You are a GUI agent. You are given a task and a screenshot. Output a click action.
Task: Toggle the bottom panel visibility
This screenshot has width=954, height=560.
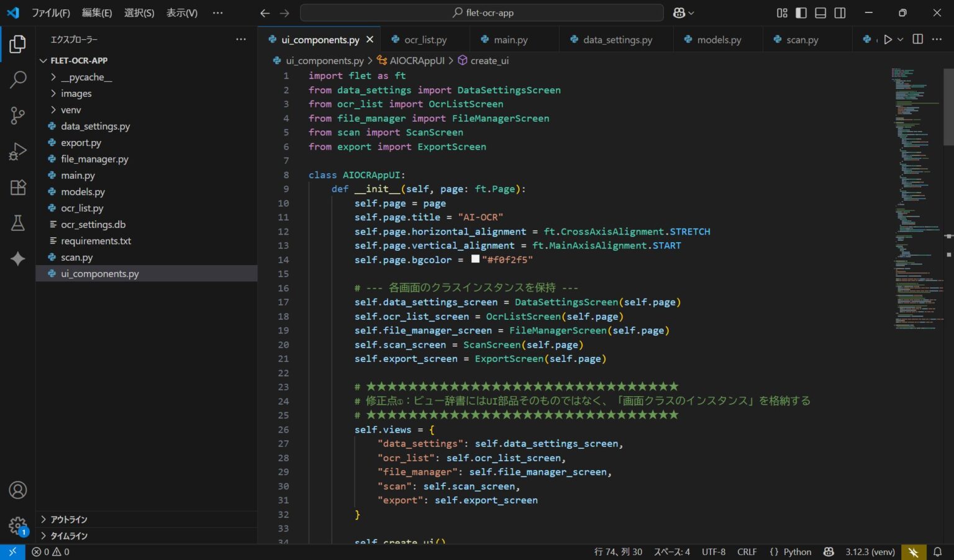(x=820, y=12)
